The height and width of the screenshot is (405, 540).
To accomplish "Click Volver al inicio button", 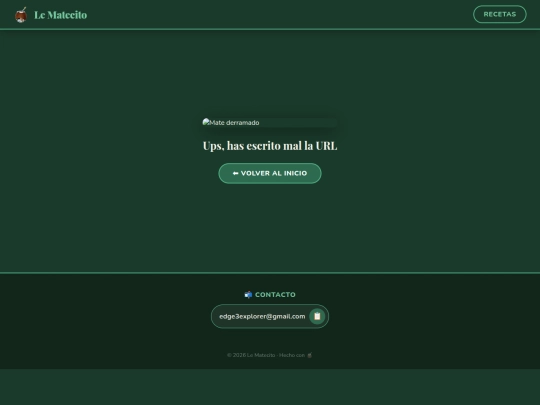I will (x=270, y=173).
